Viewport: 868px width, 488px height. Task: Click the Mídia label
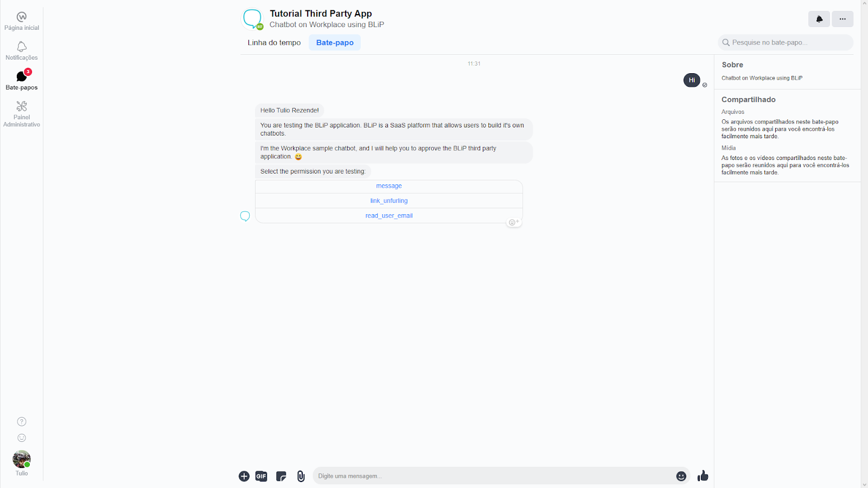tap(729, 147)
